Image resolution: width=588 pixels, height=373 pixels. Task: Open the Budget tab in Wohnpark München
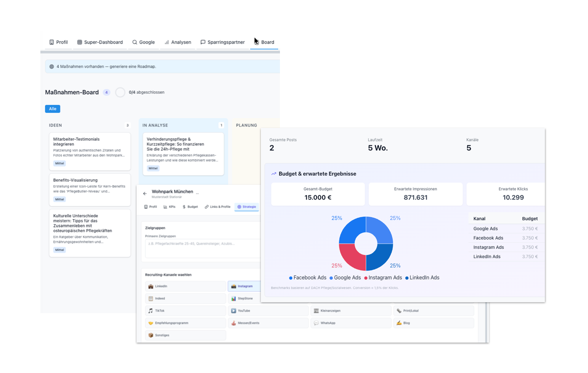pos(190,207)
